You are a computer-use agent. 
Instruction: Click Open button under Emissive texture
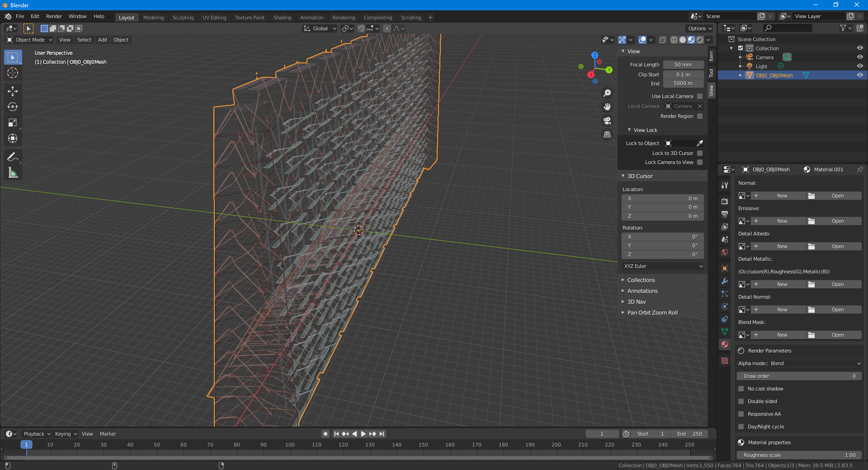click(x=837, y=221)
